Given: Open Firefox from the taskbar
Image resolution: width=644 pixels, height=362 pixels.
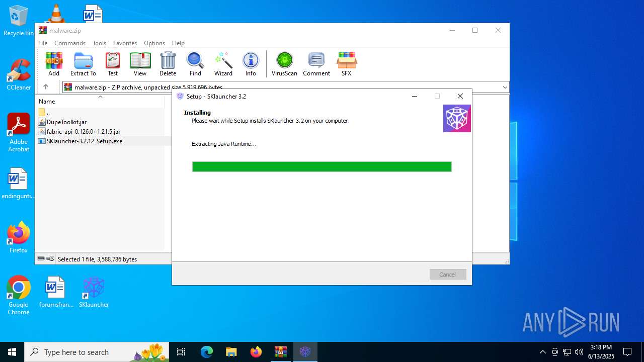Looking at the screenshot, I should coord(256,352).
